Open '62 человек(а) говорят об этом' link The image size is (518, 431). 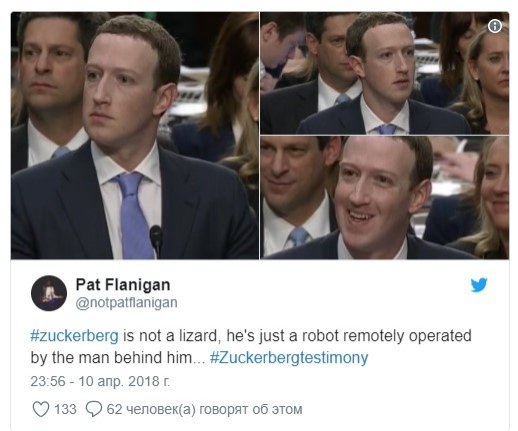coord(204,409)
